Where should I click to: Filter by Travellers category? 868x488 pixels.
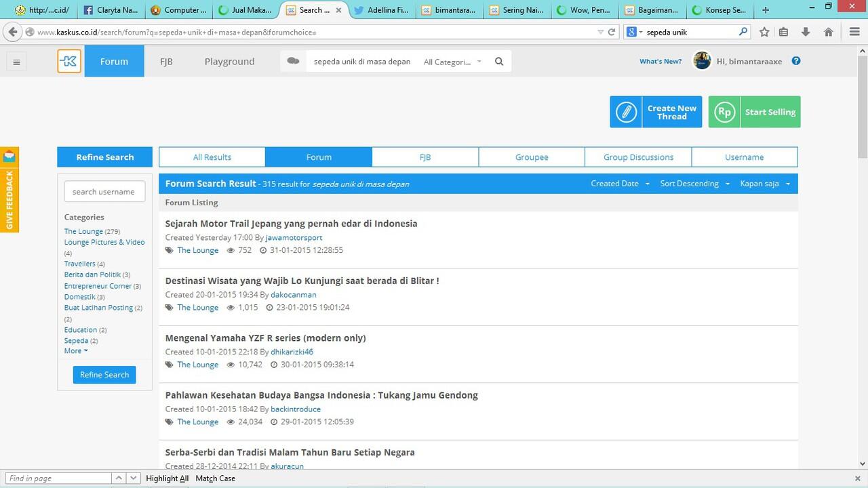[x=80, y=264]
